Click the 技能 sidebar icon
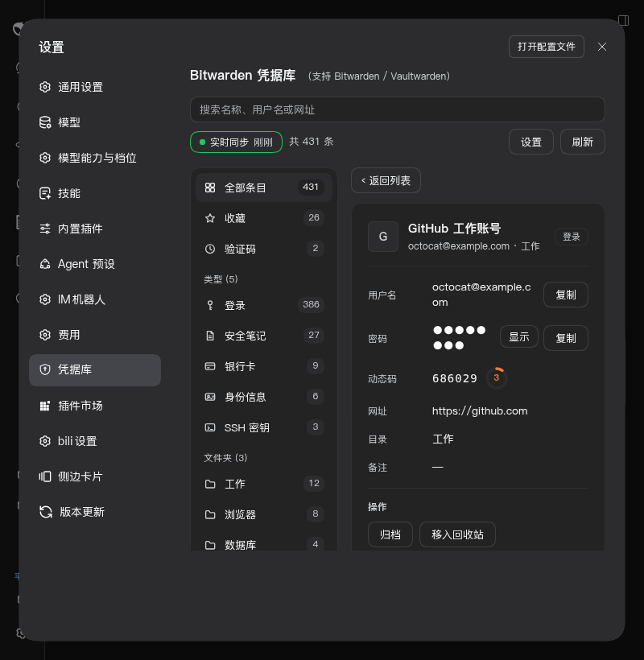 45,193
